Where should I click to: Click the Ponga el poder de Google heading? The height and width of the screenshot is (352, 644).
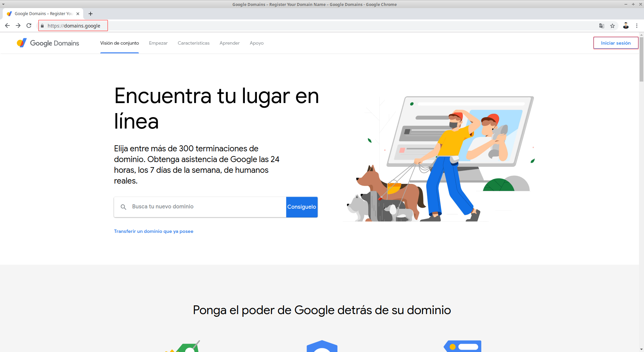pos(322,310)
